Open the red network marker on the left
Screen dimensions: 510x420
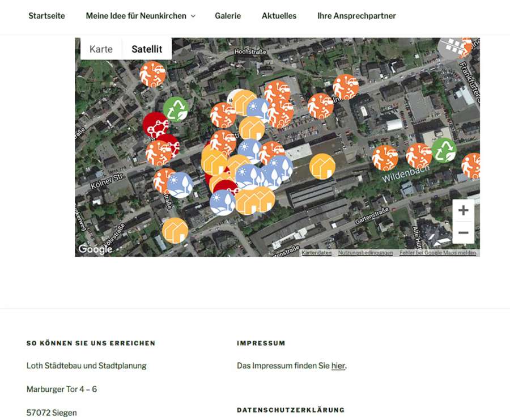(155, 125)
